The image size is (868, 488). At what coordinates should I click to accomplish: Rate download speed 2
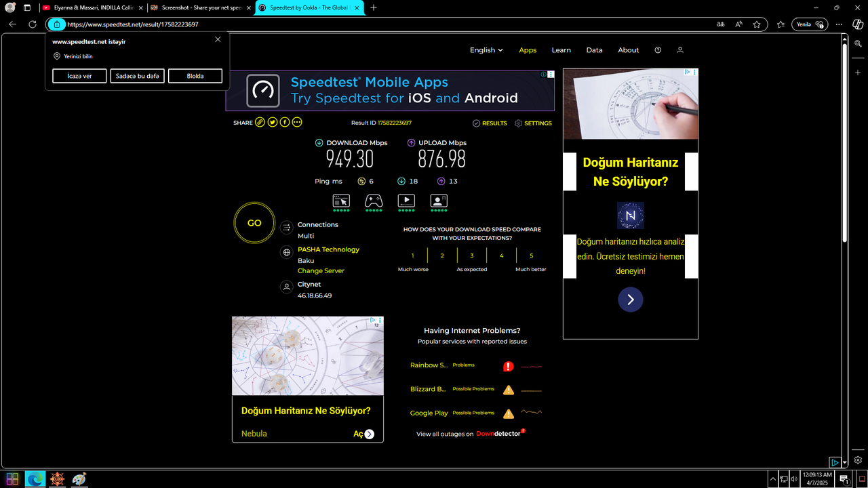pos(442,256)
